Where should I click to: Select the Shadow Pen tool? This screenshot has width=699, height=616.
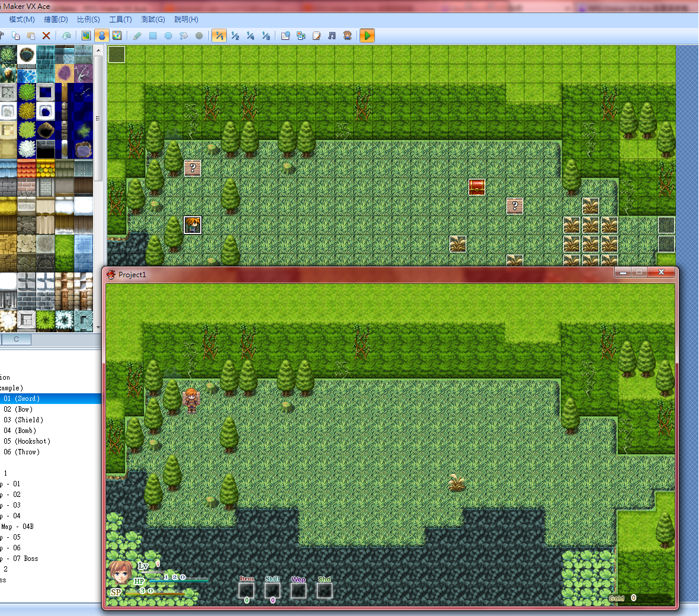pos(199,36)
